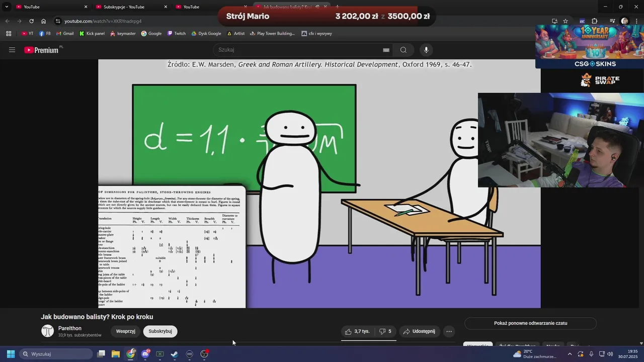Close the Subskrypcje - YouTube tab
644x362 pixels.
tap(166, 7)
